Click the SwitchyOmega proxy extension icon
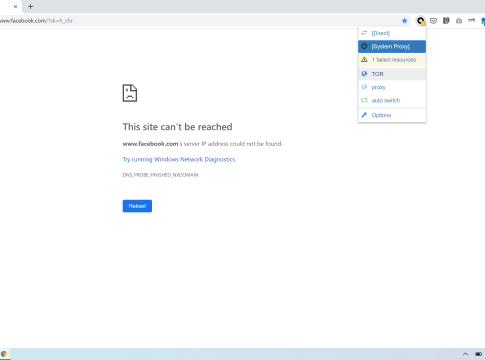Screen dimensions: 485x360 (421, 21)
